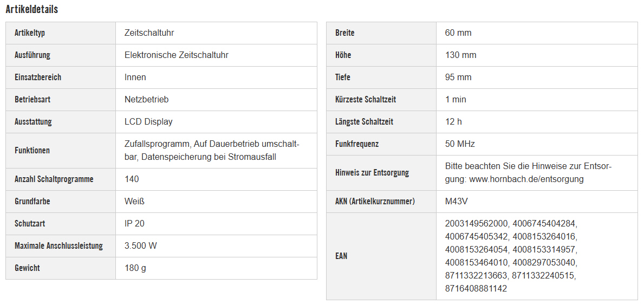Image resolution: width=644 pixels, height=304 pixels.
Task: Select the AKN value M43V
Action: coord(457,202)
